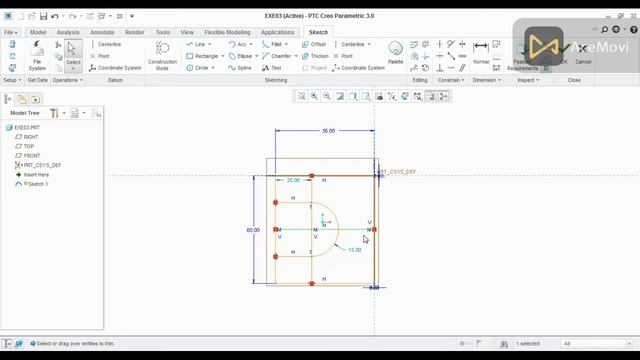The height and width of the screenshot is (360, 640).
Task: Select Coordinate System in Sketching group
Action: click(x=359, y=68)
